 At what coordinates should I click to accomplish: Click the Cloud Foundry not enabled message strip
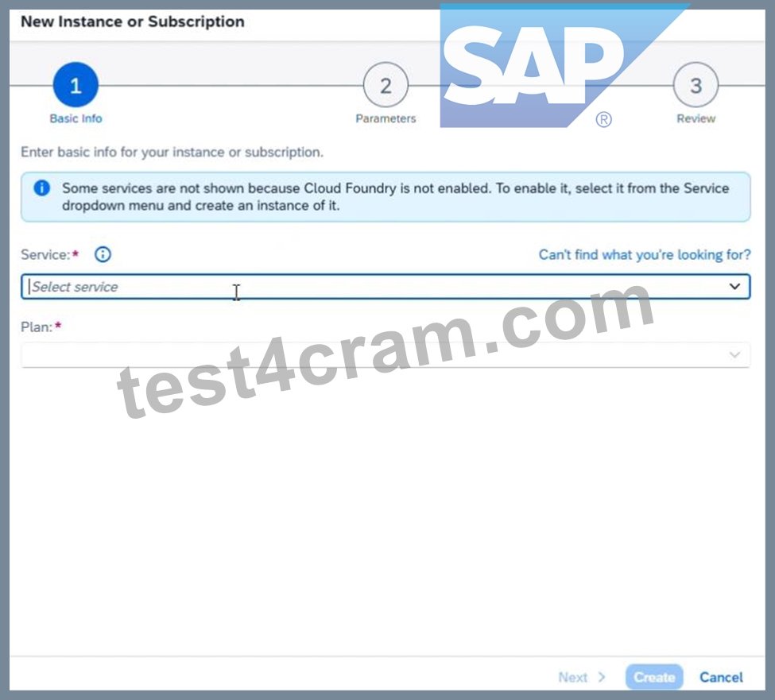pyautogui.click(x=386, y=197)
